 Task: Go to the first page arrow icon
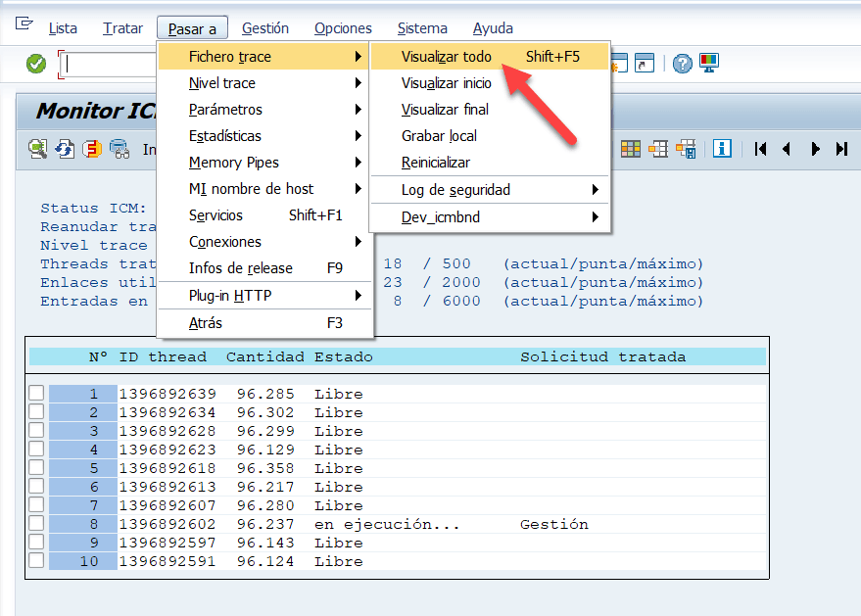pos(760,149)
